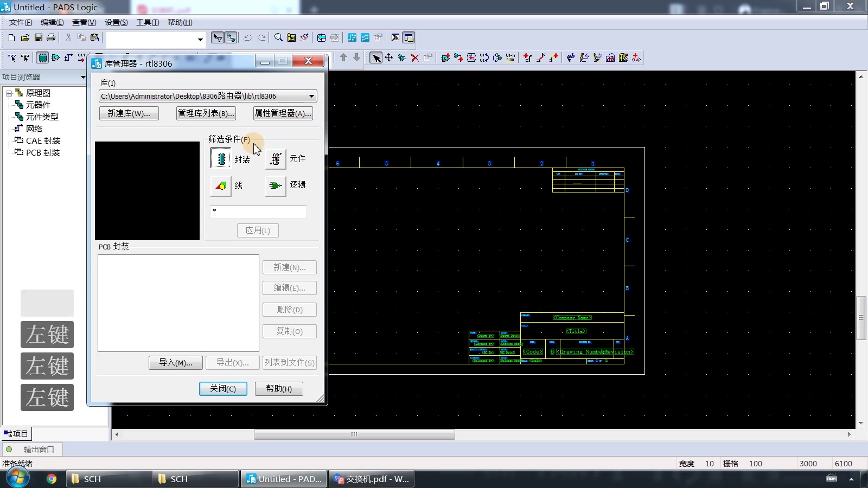Open the main toolbar combo box dropdown

pyautogui.click(x=200, y=39)
